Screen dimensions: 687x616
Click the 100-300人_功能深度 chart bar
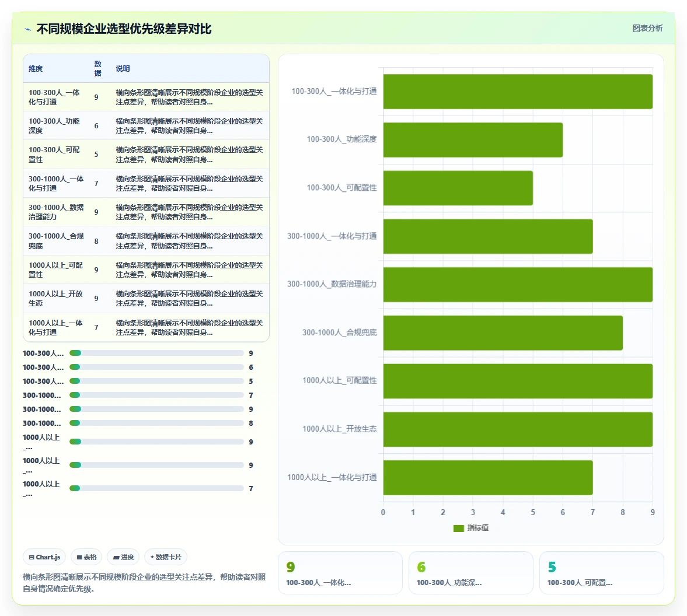[473, 139]
